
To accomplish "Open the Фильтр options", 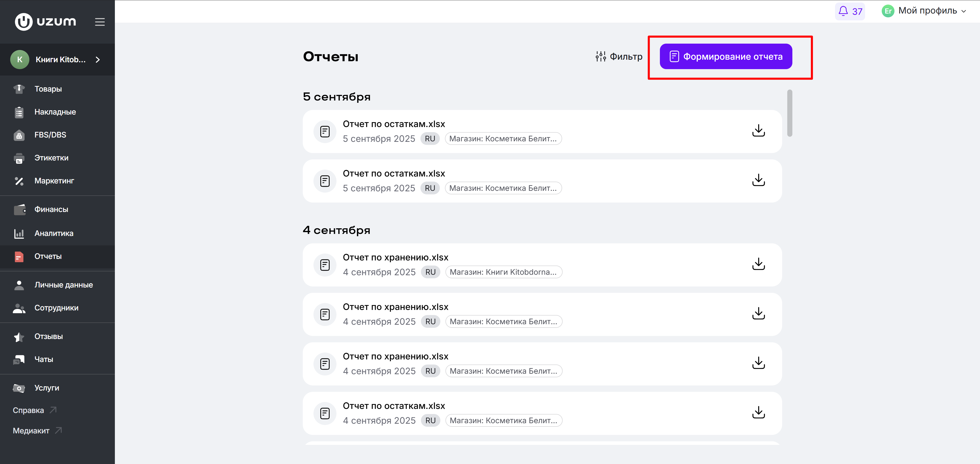I will click(619, 57).
